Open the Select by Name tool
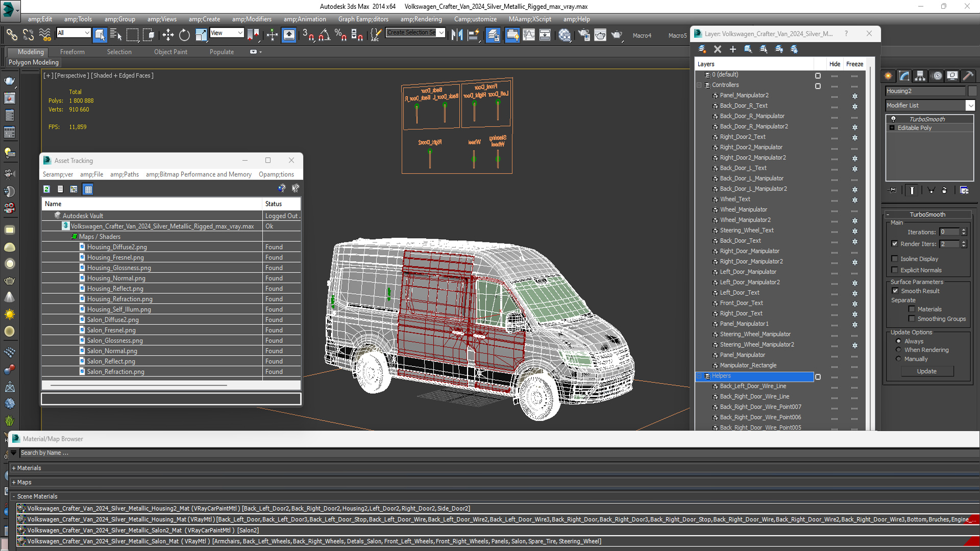 [x=116, y=35]
